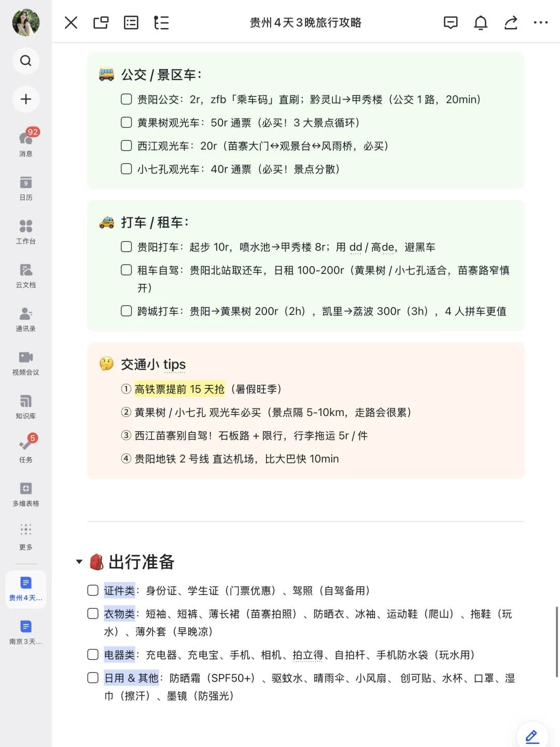Open the 消息 messages panel
560x747 pixels.
pos(26,140)
